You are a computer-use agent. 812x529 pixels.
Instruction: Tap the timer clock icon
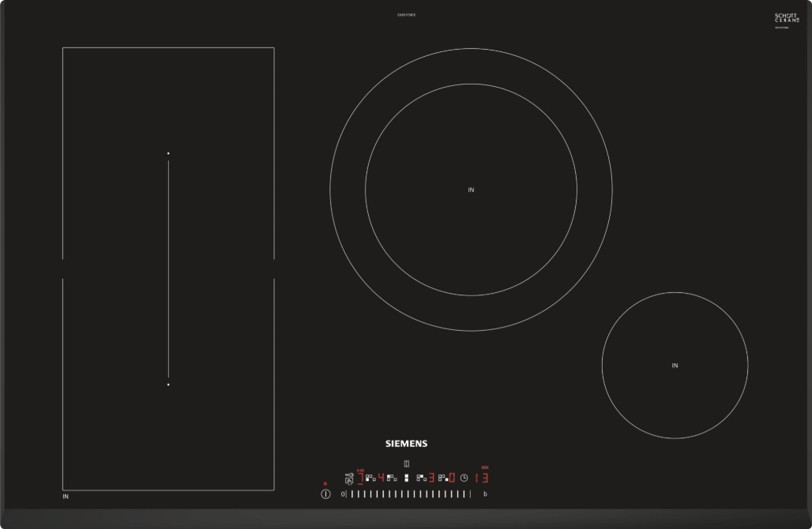pos(464,478)
